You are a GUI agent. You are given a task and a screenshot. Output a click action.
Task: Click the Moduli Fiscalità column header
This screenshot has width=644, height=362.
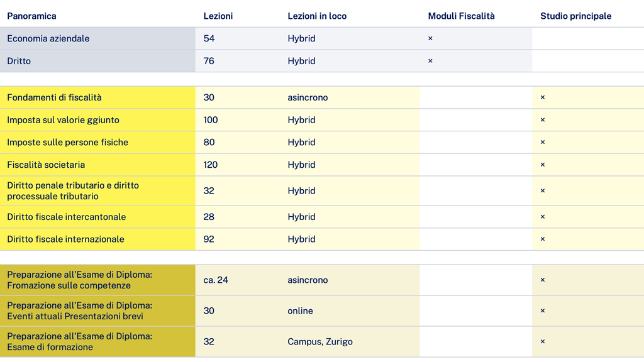tap(461, 16)
